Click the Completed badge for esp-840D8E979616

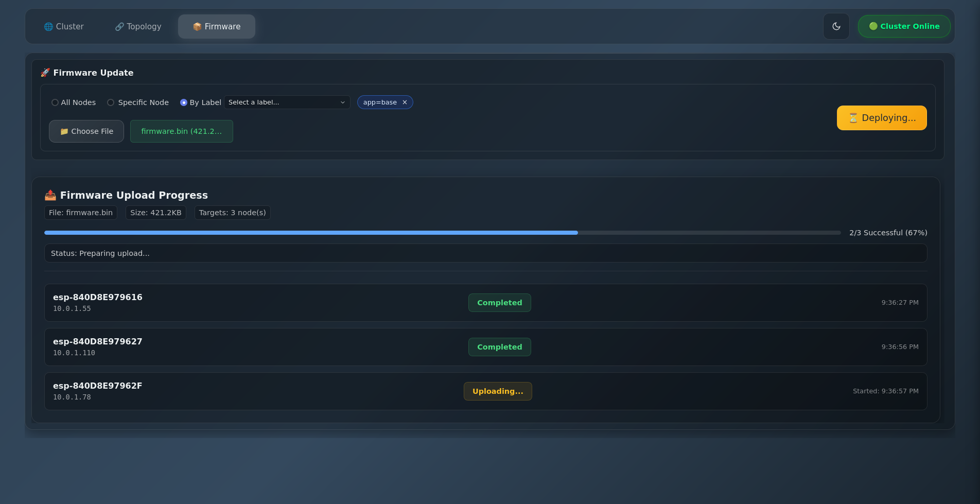click(x=499, y=303)
